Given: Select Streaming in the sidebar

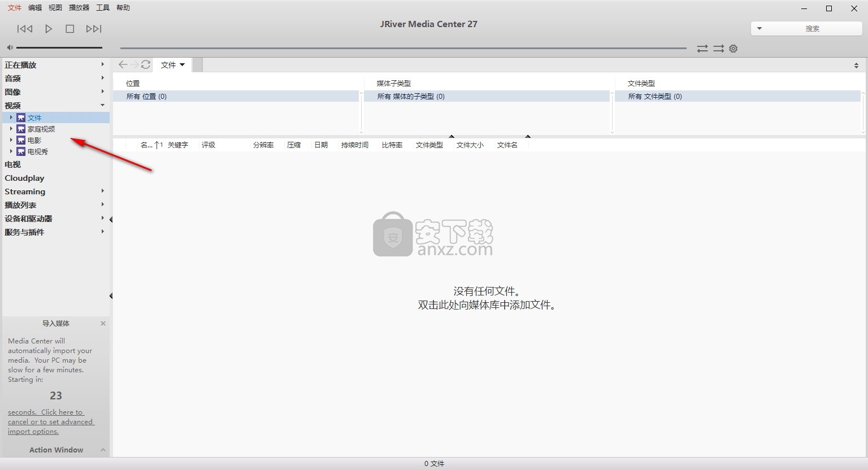Looking at the screenshot, I should pyautogui.click(x=25, y=192).
